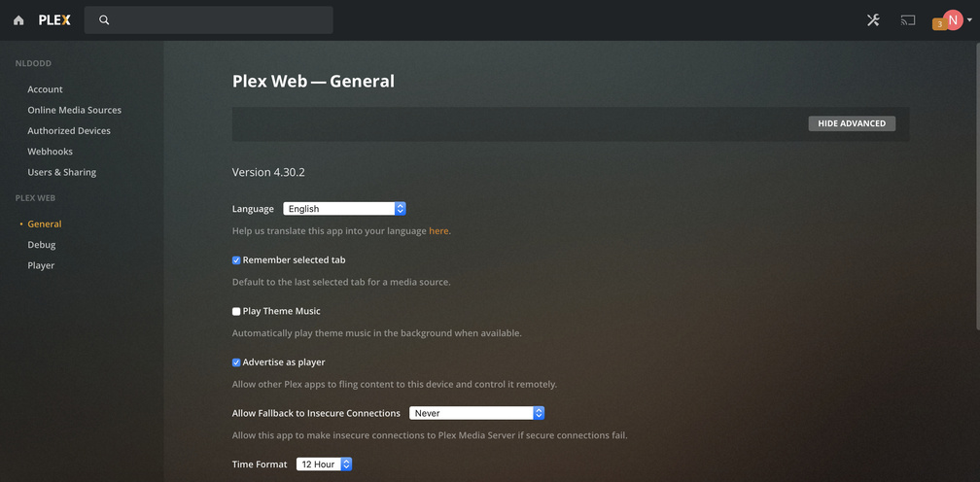
Task: Open the Debug settings page
Action: click(x=41, y=244)
